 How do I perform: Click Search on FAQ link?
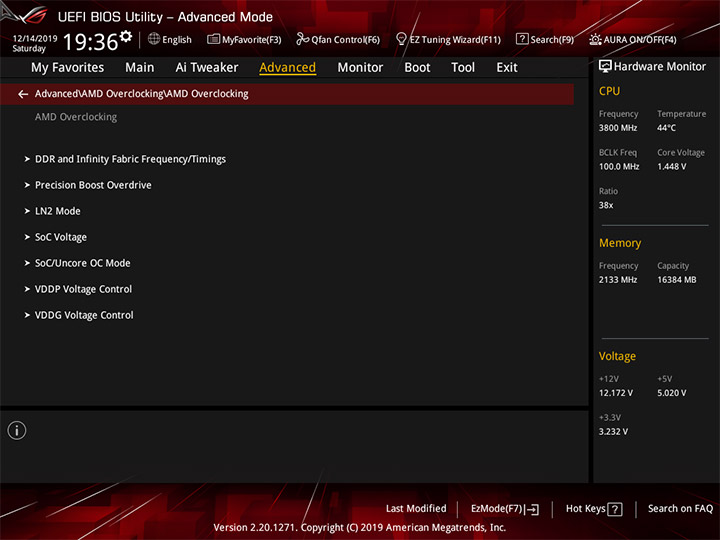[x=680, y=509]
